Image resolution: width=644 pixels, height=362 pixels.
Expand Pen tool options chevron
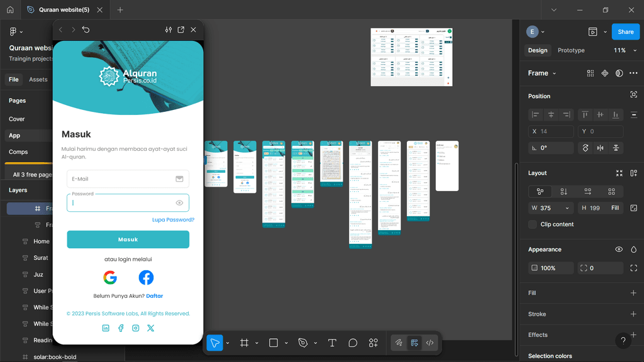[x=316, y=343]
